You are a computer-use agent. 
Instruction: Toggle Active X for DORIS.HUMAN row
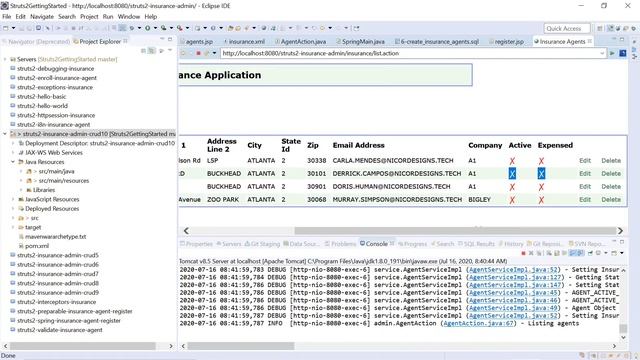(x=512, y=187)
